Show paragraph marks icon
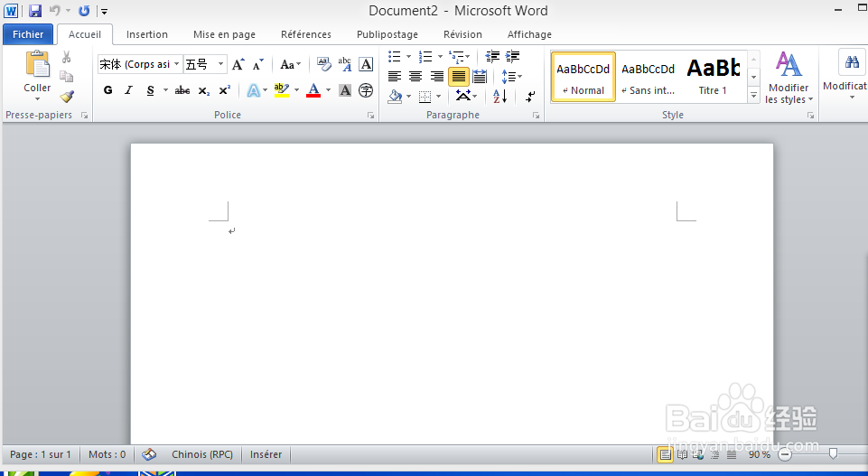Image resolution: width=868 pixels, height=476 pixels. pos(530,97)
